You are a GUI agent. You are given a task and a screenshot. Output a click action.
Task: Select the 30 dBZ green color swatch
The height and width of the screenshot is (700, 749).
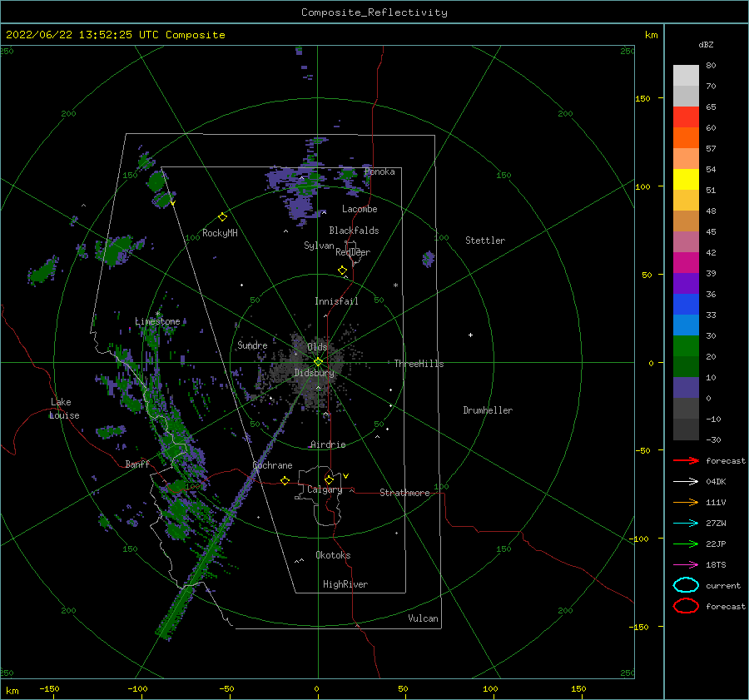coord(686,345)
